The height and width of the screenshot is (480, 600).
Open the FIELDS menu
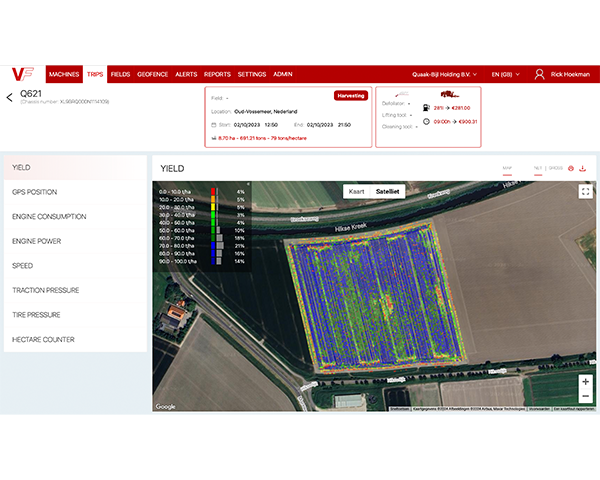(121, 74)
